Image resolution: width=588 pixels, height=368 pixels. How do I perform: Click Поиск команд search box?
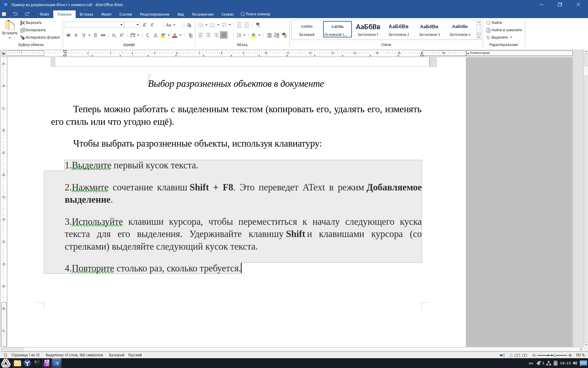255,14
